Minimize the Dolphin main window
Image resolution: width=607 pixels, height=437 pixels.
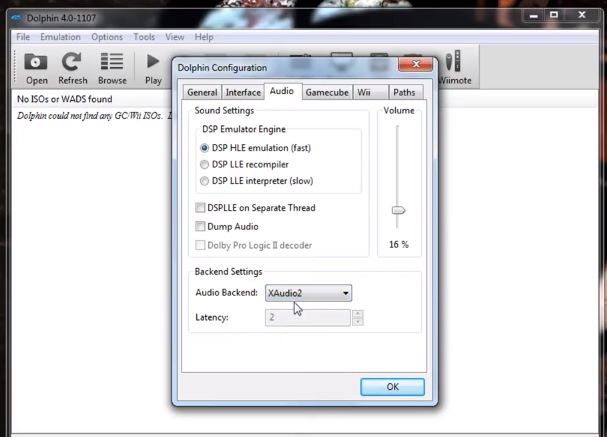click(x=533, y=16)
